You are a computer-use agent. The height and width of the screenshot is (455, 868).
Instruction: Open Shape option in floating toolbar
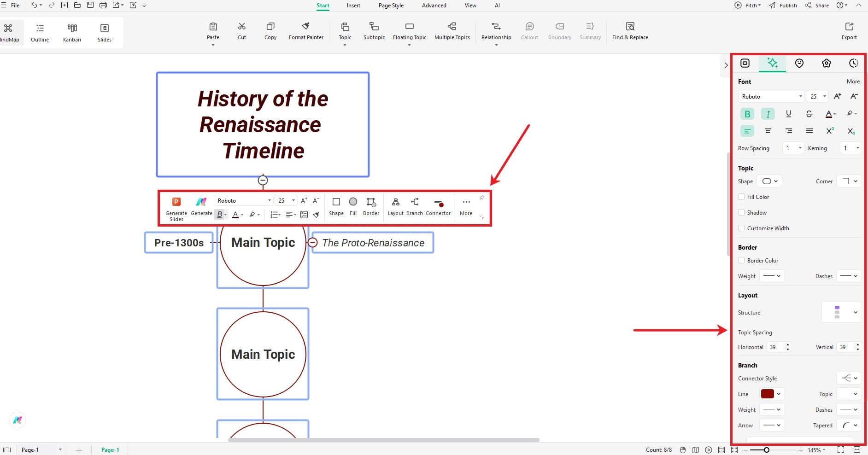336,206
